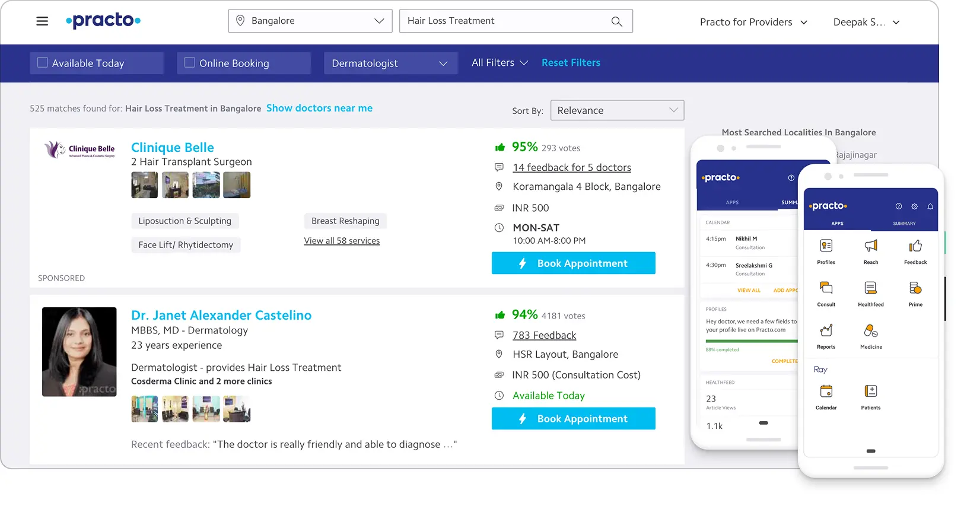This screenshot has height=522, width=980.
Task: Click the search magnifier icon
Action: click(617, 21)
